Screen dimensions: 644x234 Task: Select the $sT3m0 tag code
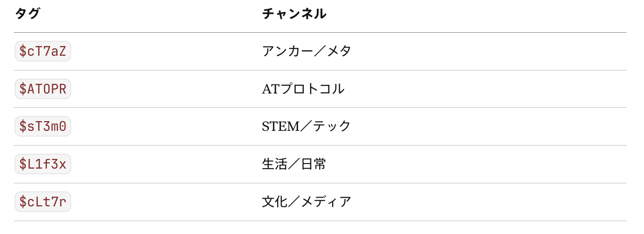pyautogui.click(x=43, y=126)
